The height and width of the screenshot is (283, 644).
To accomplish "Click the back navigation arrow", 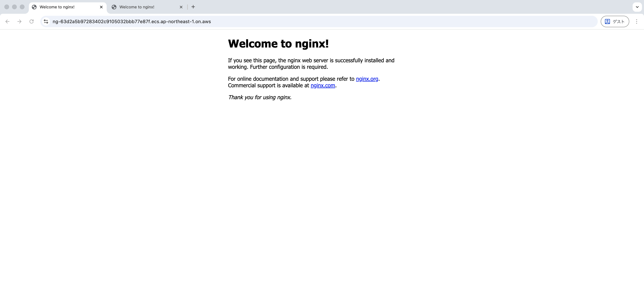I will [7, 21].
